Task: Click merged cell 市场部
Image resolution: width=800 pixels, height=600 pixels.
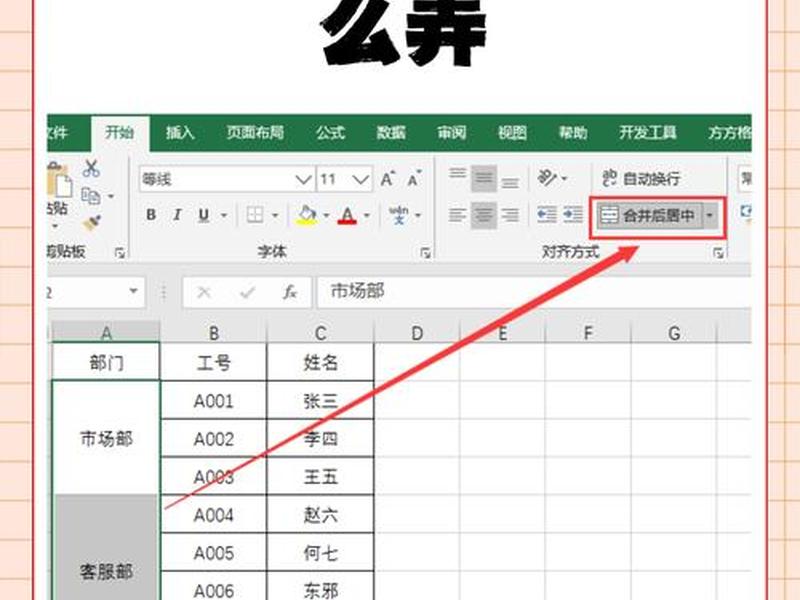Action: pos(106,438)
